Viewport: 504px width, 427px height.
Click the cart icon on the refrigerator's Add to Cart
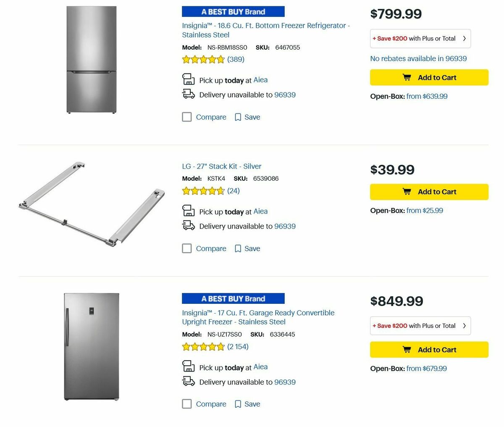click(407, 77)
